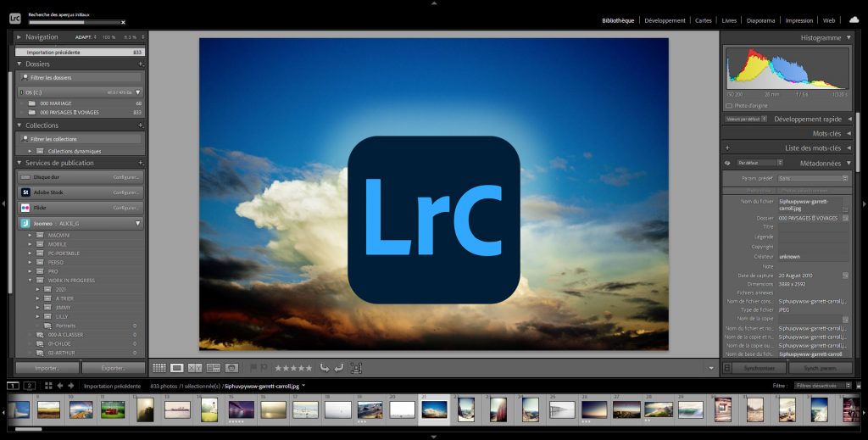868x440 pixels.
Task: Toggle the eye icon beside Métadonnées
Action: point(727,163)
